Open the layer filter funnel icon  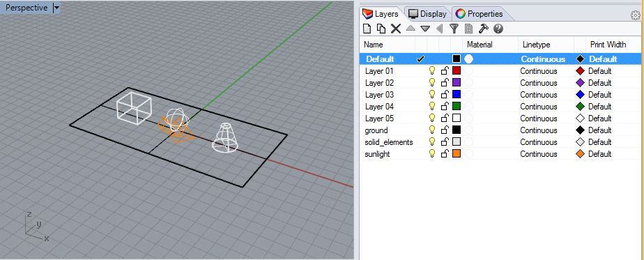coord(454,29)
